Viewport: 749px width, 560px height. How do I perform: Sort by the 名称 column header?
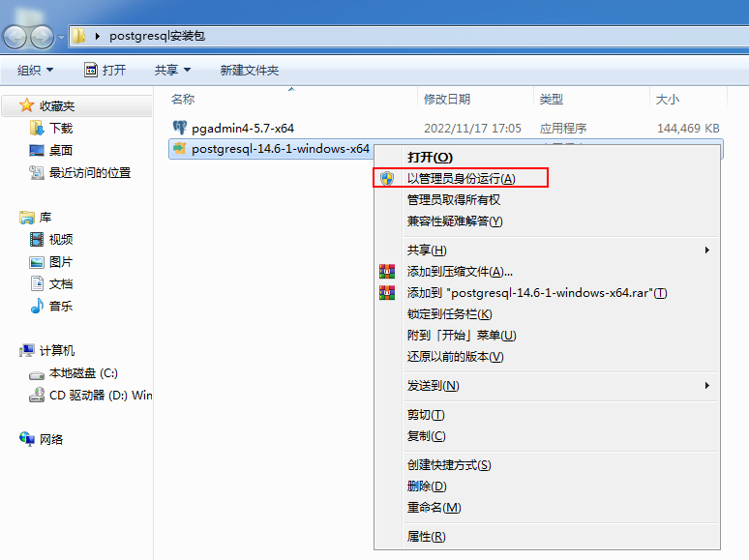[x=183, y=100]
